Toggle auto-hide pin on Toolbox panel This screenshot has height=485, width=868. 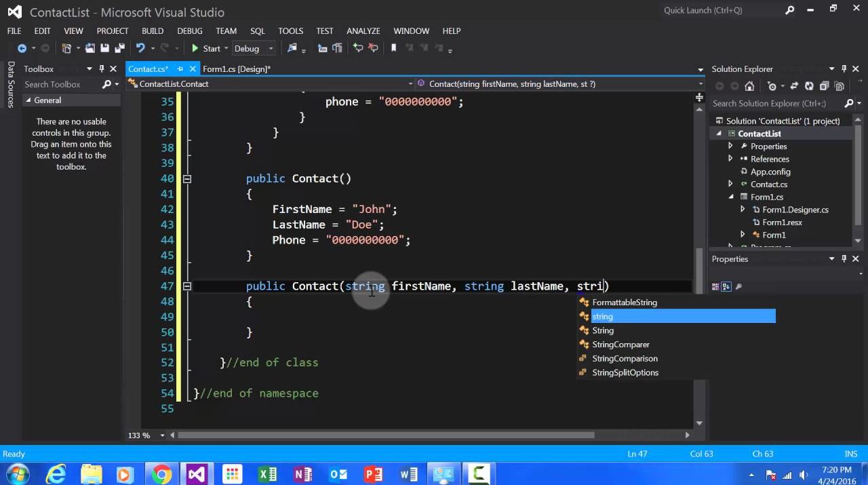[102, 69]
